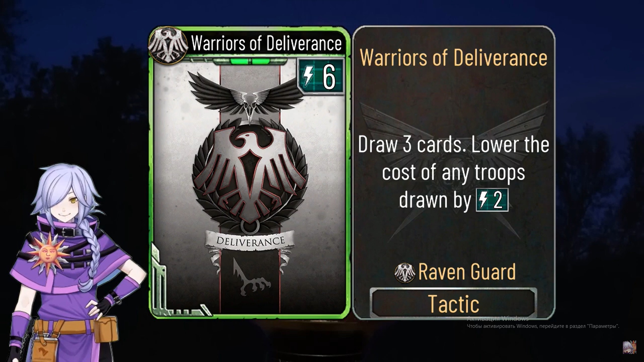The width and height of the screenshot is (644, 362).
Task: Click the Windows activation watermark text
Action: tap(543, 322)
